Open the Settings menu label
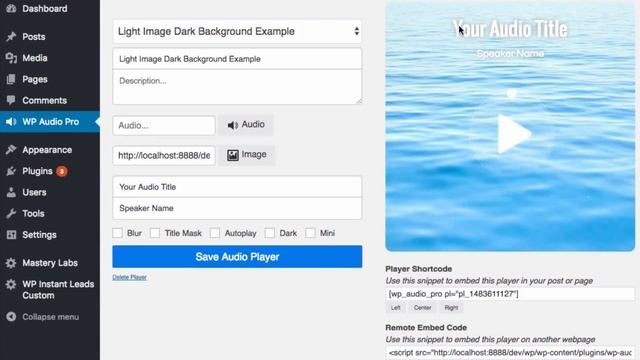This screenshot has height=360, width=640. pyautogui.click(x=39, y=235)
